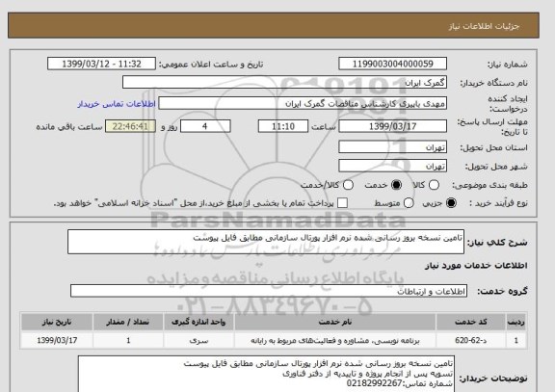Click the شرح کلی نیاز label

[x=497, y=243]
